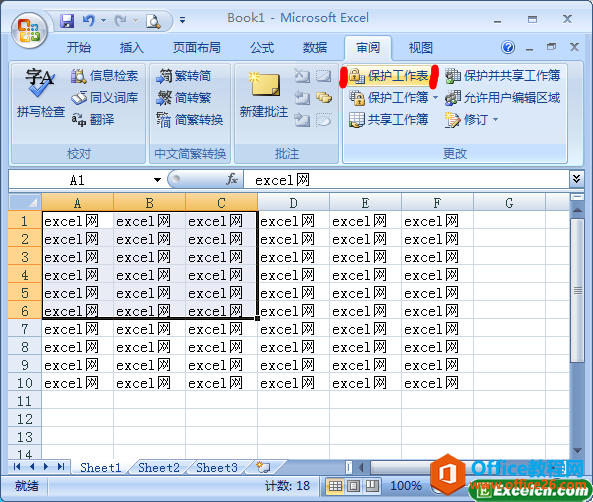The width and height of the screenshot is (593, 502).
Task: Click 共享工作簿 share workbook
Action: point(388,120)
